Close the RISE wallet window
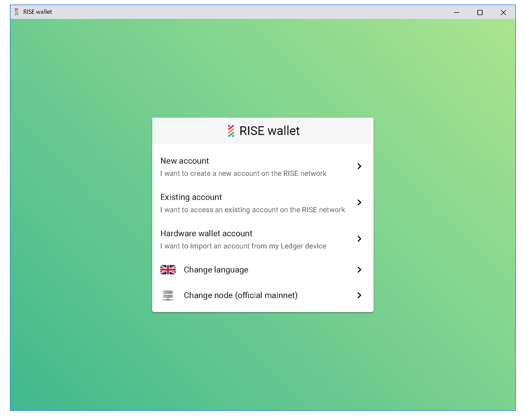526x420 pixels. [503, 12]
